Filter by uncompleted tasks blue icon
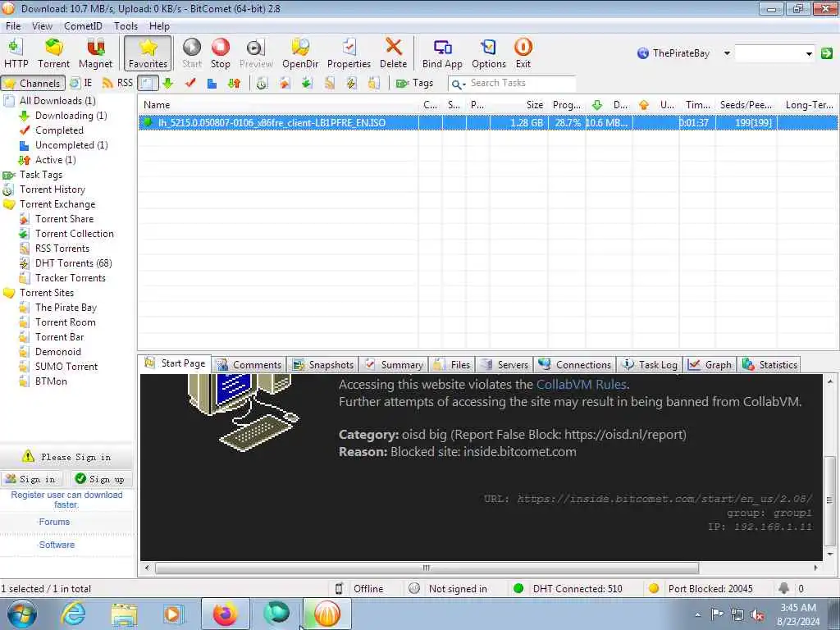The image size is (840, 630). [212, 83]
